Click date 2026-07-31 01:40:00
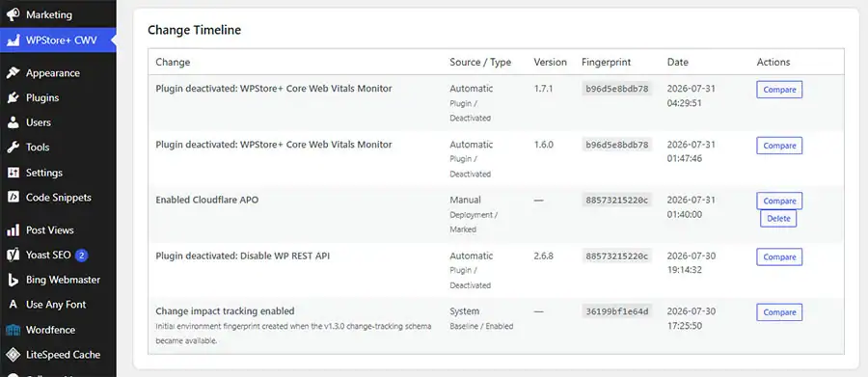The image size is (868, 377). click(x=692, y=207)
